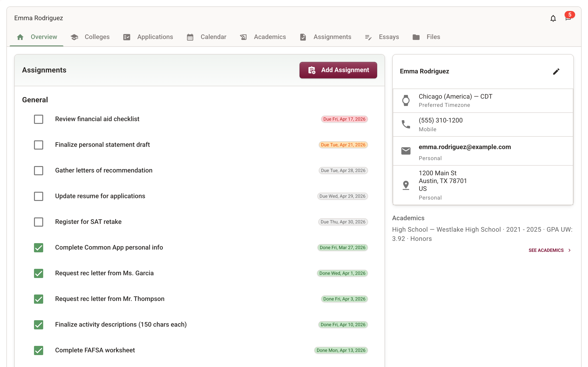Open the SEE ACADEMICS link
The height and width of the screenshot is (367, 588).
click(546, 250)
